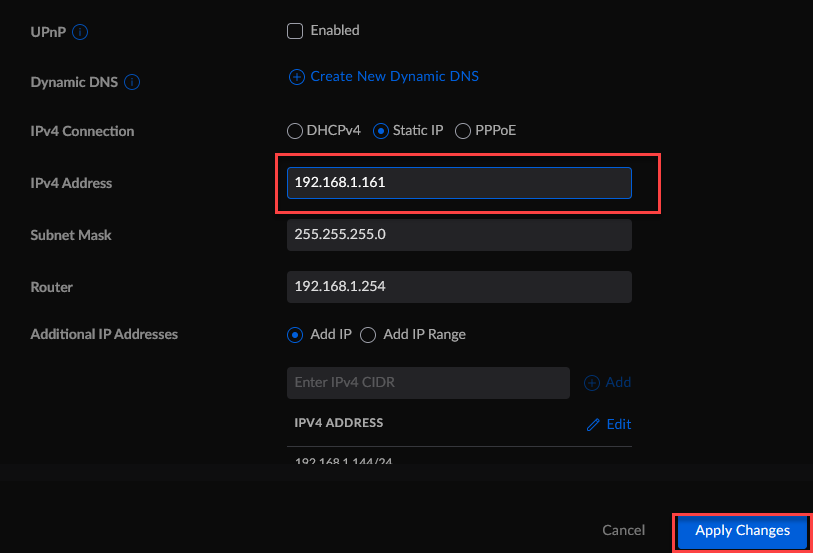Image resolution: width=813 pixels, height=553 pixels.
Task: Click the plus icon beside Create New Dynamic DNS
Action: click(296, 77)
